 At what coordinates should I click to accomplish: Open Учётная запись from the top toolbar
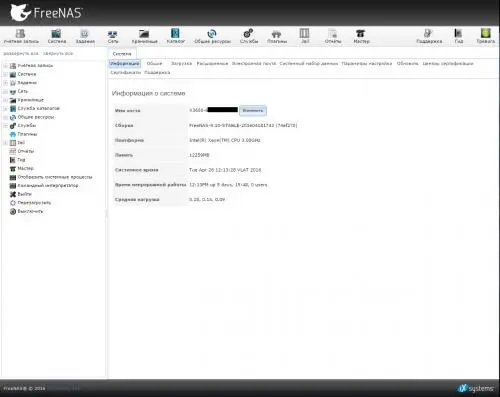click(x=21, y=36)
